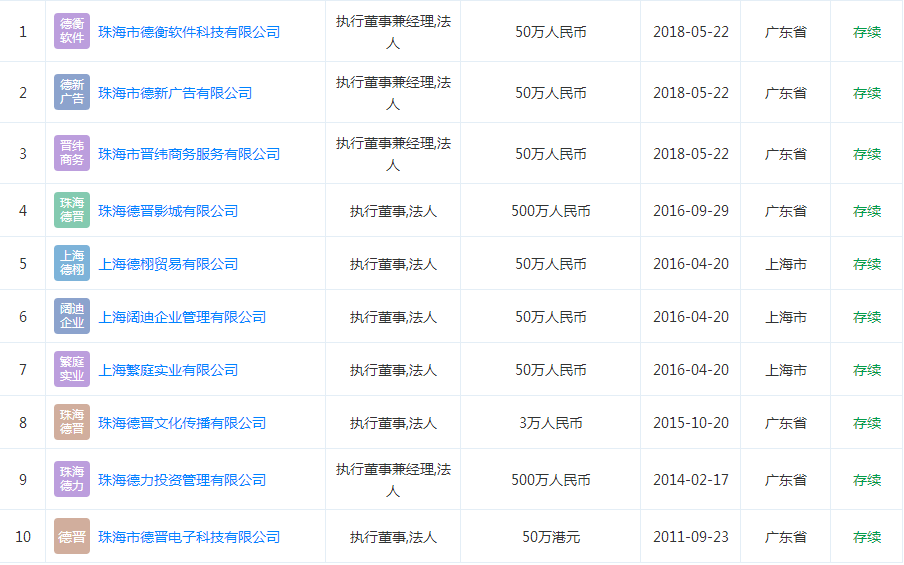Click the 晋纬商务 logo icon
The height and width of the screenshot is (565, 904).
72,153
